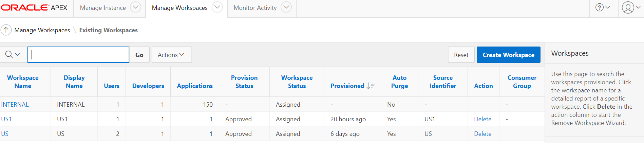Click the Go search button
This screenshot has width=644, height=143.
point(139,55)
